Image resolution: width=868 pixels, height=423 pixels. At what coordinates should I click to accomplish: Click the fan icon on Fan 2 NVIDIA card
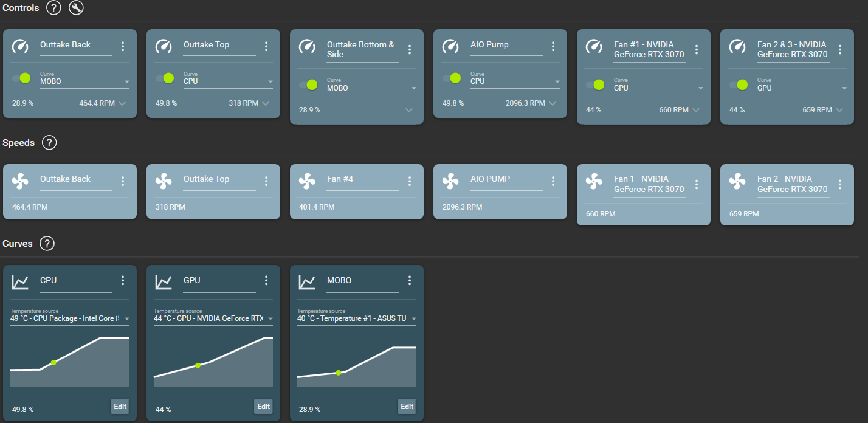[x=737, y=181]
